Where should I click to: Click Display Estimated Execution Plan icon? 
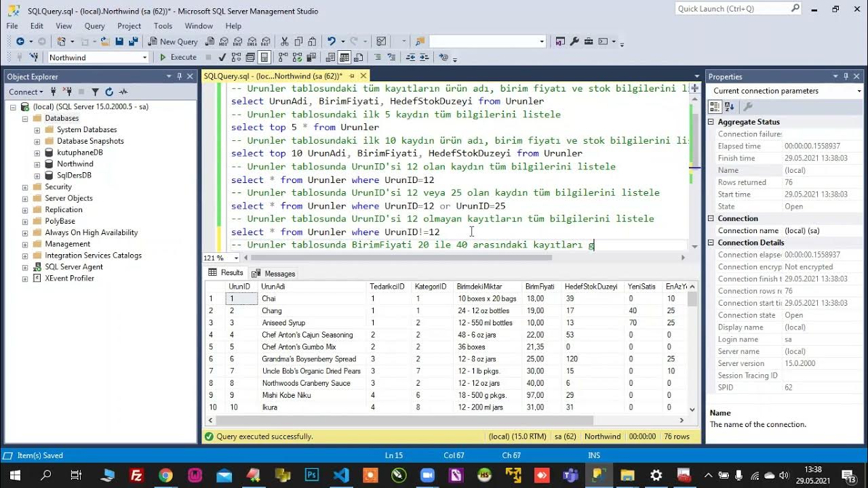[236, 58]
